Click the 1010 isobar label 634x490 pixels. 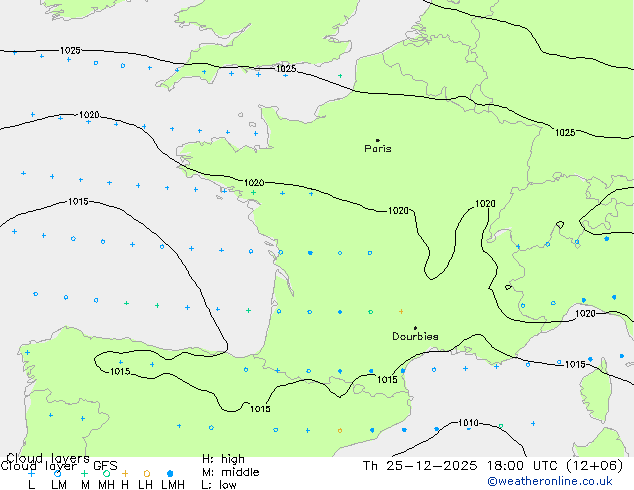pyautogui.click(x=468, y=423)
